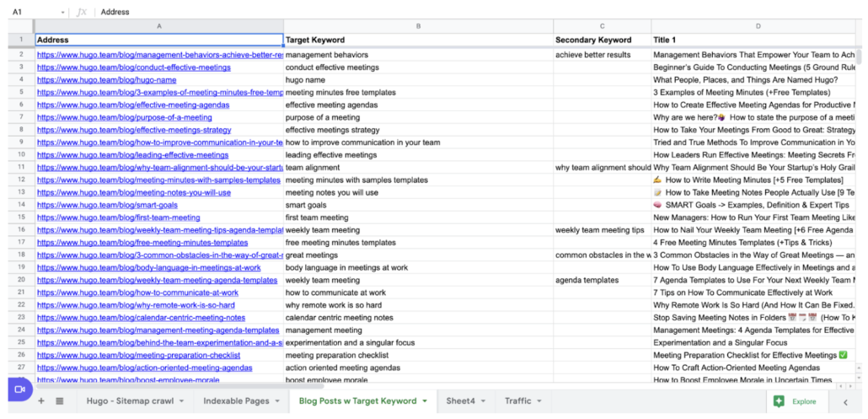Open Traffic tab dropdown arrow
The height and width of the screenshot is (419, 868).
coord(539,401)
